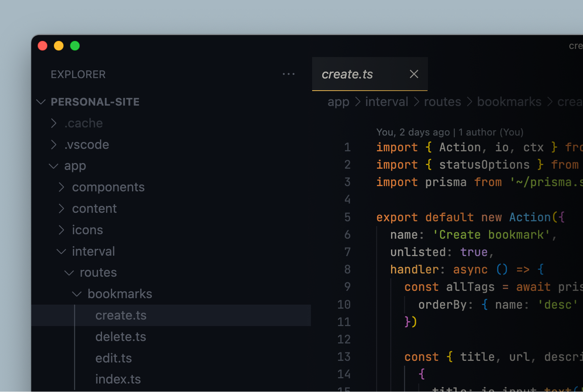Expand the .vscode folder
Image resolution: width=583 pixels, height=392 pixels.
(x=54, y=144)
